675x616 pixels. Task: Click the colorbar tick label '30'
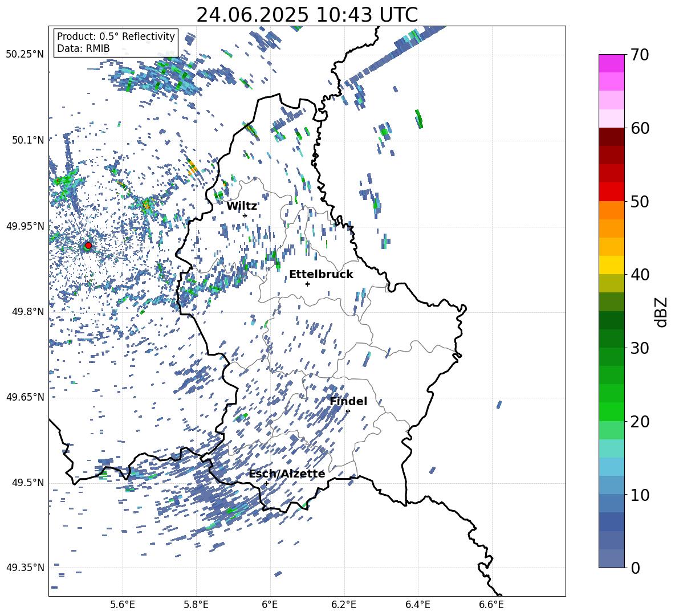639,348
